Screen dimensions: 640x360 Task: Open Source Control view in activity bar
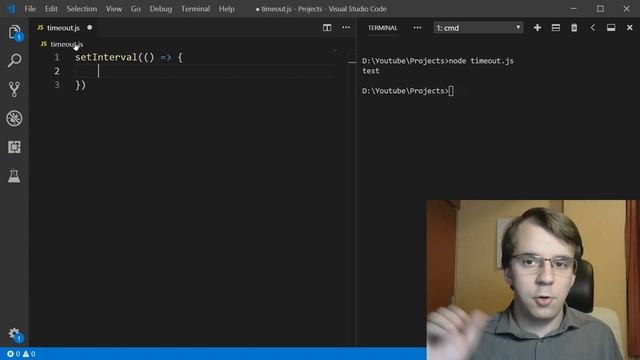point(14,89)
